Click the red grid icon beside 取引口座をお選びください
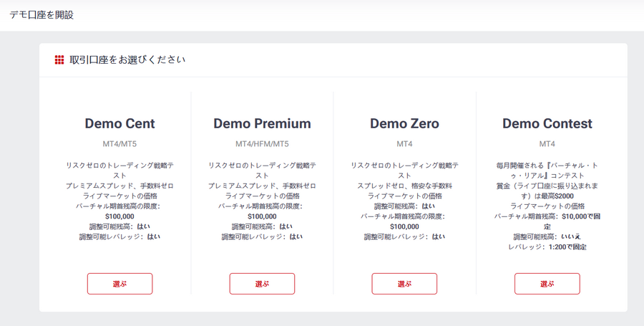 [x=59, y=60]
